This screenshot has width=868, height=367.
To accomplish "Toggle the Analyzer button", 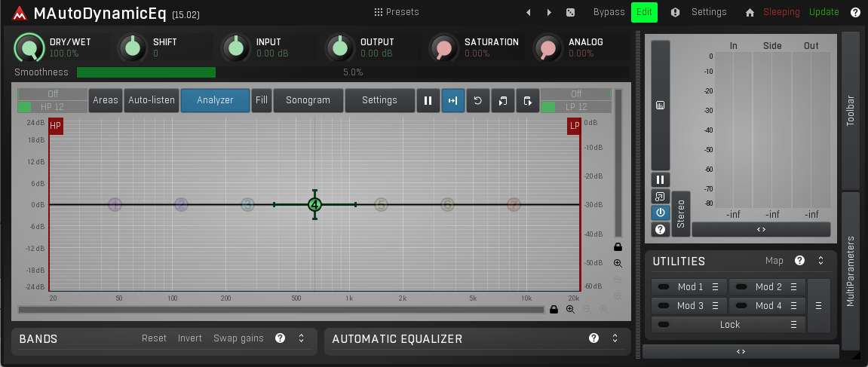I will [x=216, y=100].
